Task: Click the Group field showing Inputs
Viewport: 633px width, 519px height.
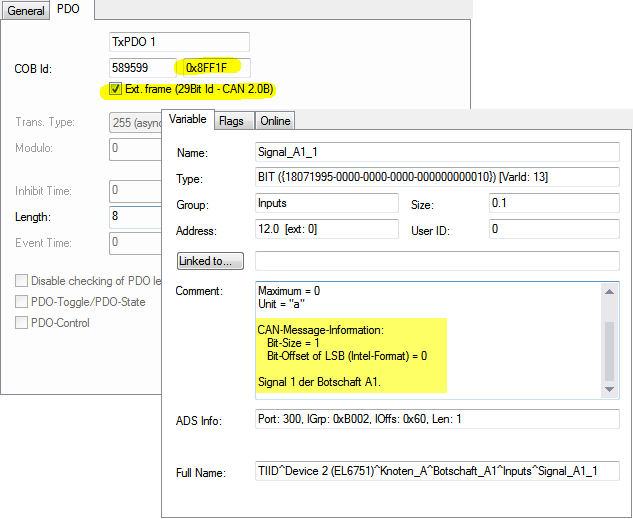Action: [x=327, y=203]
